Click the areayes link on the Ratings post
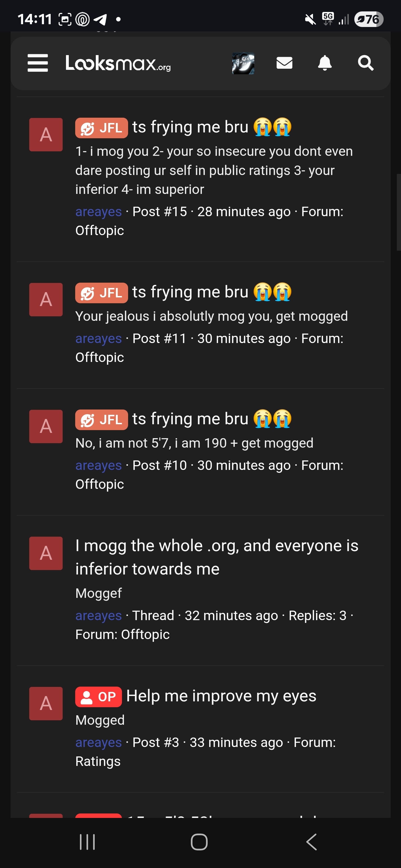The image size is (401, 868). (98, 742)
